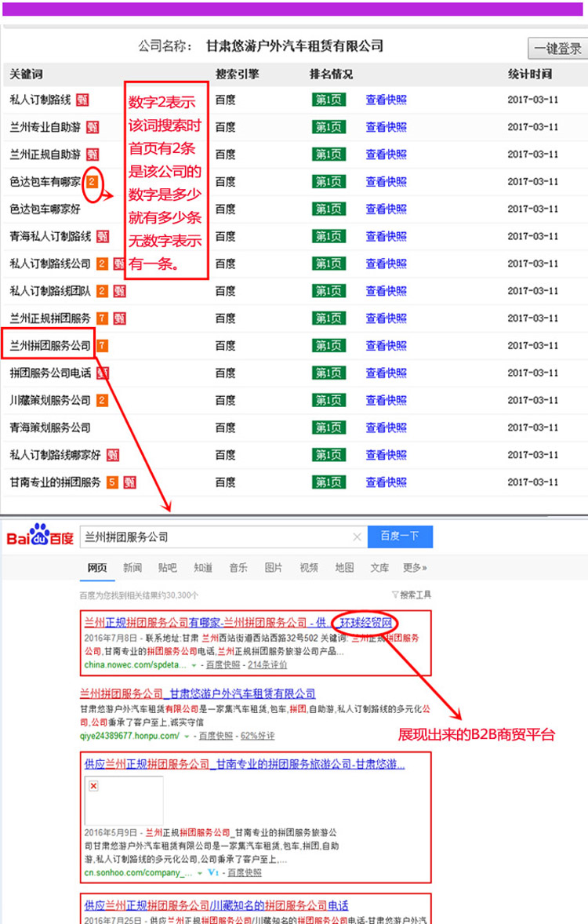This screenshot has width=588, height=924.
Task: Click the Baidu paw logo
Action: (40, 534)
